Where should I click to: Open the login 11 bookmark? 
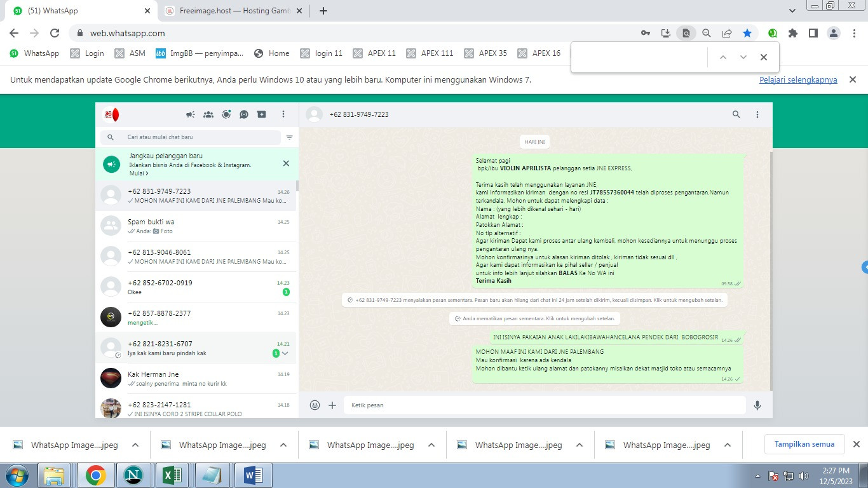point(322,53)
